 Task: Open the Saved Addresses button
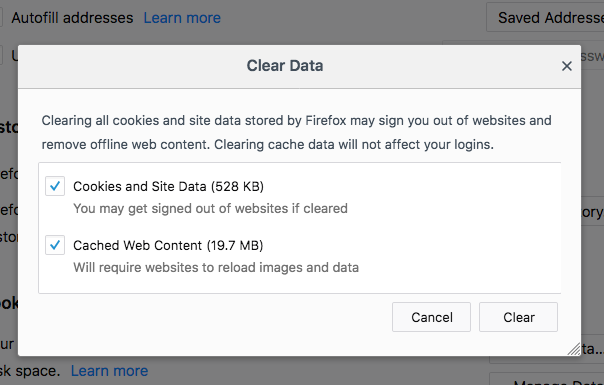pyautogui.click(x=546, y=17)
